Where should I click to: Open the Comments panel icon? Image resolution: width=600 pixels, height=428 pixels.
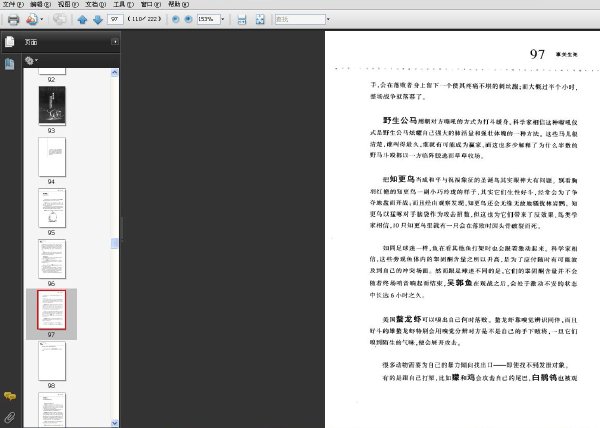click(10, 396)
